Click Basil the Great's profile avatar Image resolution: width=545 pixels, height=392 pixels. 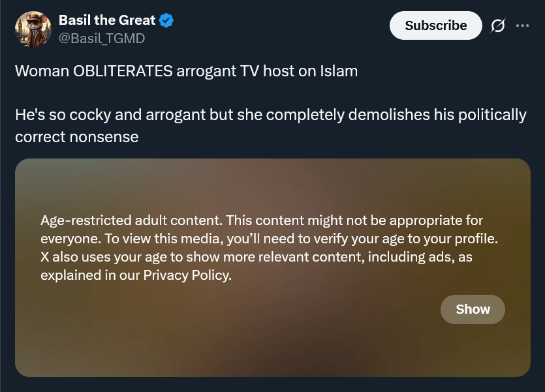(33, 29)
